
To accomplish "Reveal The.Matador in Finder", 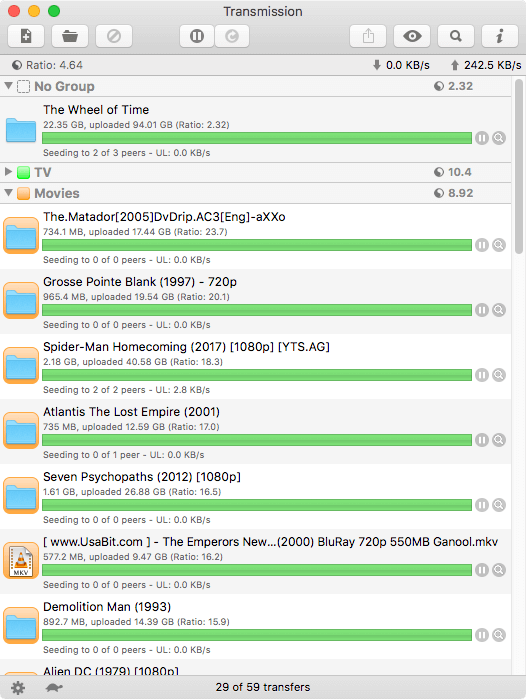I will pos(499,245).
